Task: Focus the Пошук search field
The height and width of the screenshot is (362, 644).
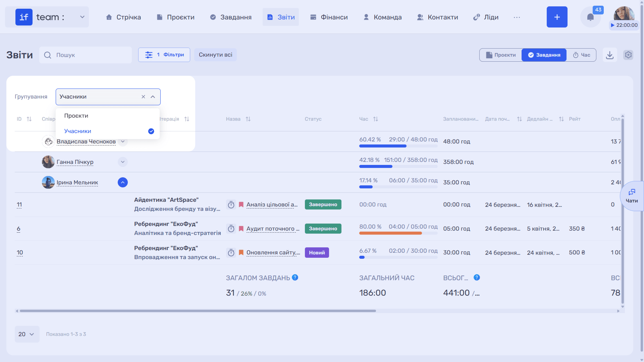Action: coord(85,55)
